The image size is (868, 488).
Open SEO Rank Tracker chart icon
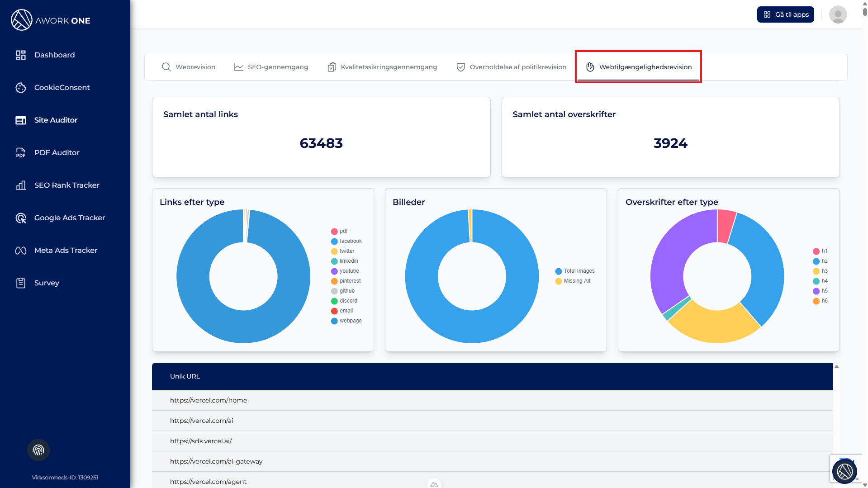point(21,185)
